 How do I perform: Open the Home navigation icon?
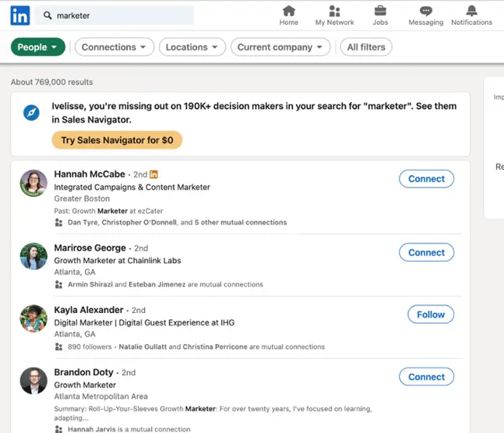(288, 11)
